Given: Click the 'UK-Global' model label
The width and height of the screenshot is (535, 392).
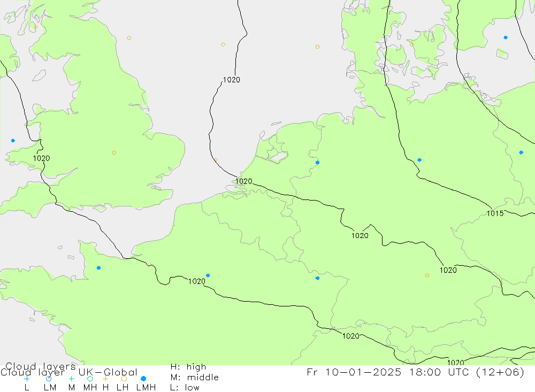Looking at the screenshot, I should (108, 372).
